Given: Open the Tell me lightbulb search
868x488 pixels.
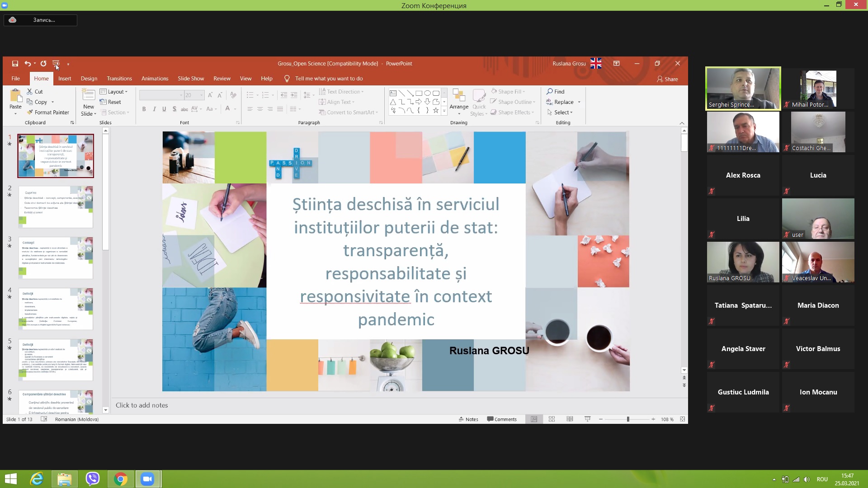Looking at the screenshot, I should click(287, 79).
